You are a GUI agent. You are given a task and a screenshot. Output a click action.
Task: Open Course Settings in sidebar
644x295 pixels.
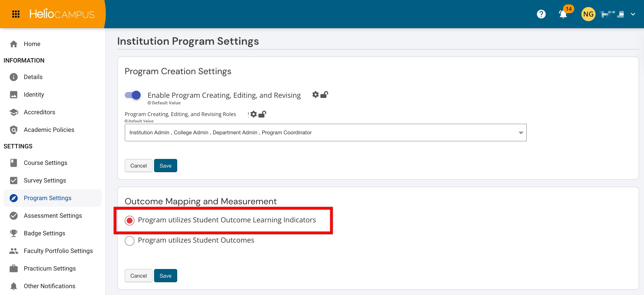45,163
